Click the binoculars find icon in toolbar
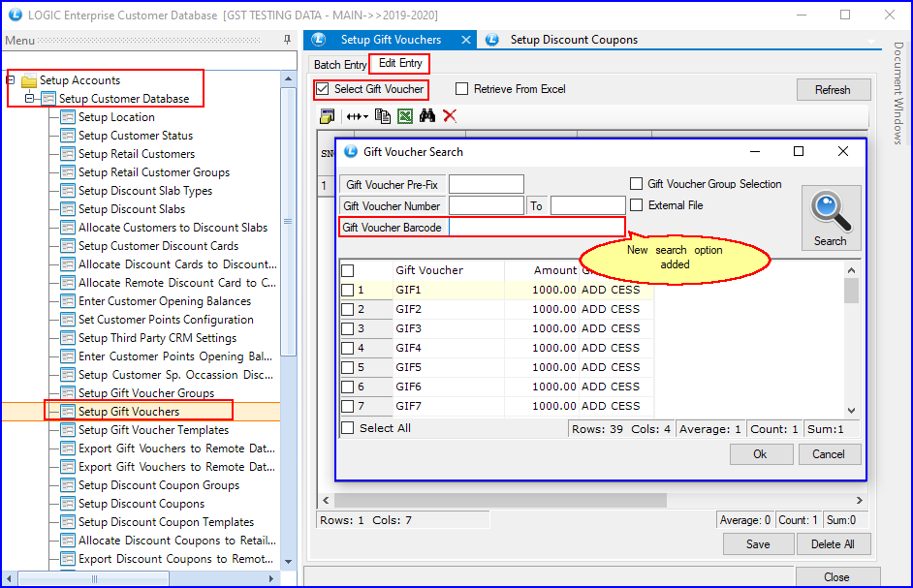This screenshot has height=588, width=913. tap(427, 116)
